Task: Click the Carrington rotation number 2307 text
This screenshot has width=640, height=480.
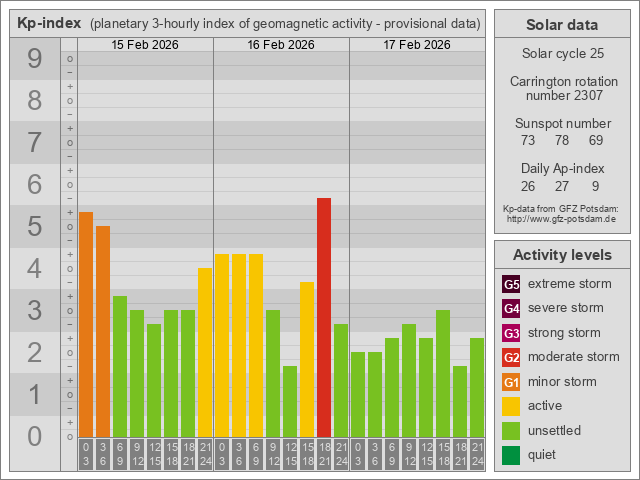Action: click(561, 88)
